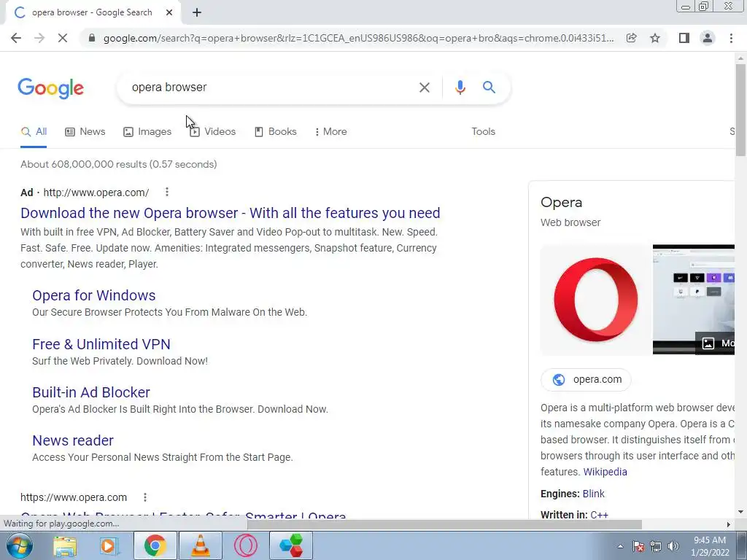Switch to Chrome in the taskbar
Viewport: 747px width, 560px height.
[x=155, y=545]
